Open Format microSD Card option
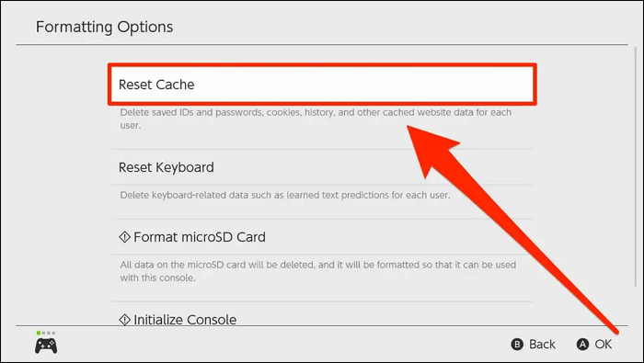Image resolution: width=644 pixels, height=363 pixels. coord(322,237)
